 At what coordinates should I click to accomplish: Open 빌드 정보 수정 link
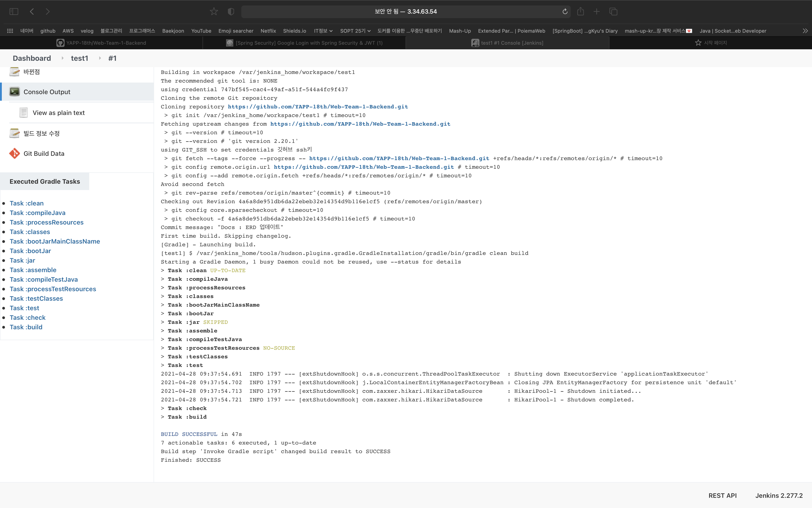click(42, 133)
